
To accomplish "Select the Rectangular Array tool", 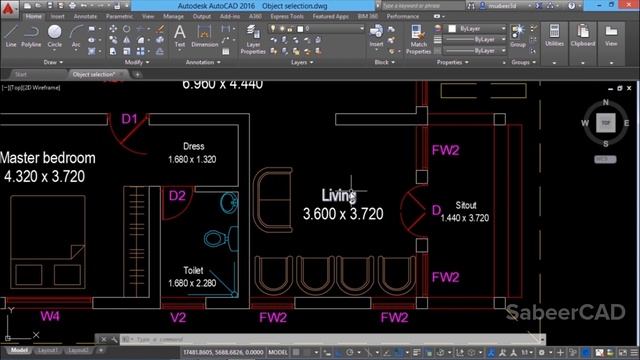I will coord(140,51).
